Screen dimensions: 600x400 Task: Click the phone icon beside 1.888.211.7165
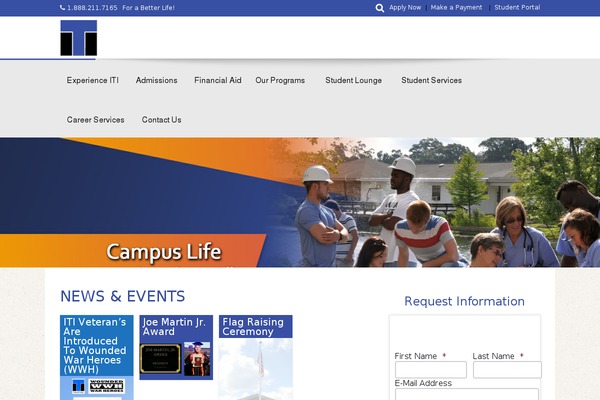click(62, 8)
